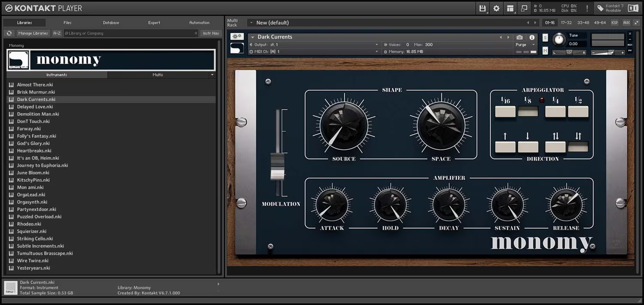Set arpeggiator direction to down
The image size is (644, 305).
tap(528, 147)
